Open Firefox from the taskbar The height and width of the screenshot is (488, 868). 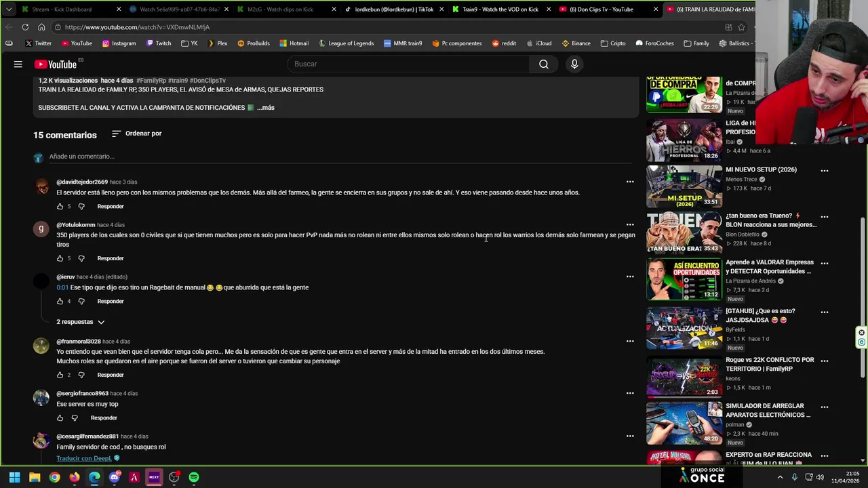coord(75,477)
